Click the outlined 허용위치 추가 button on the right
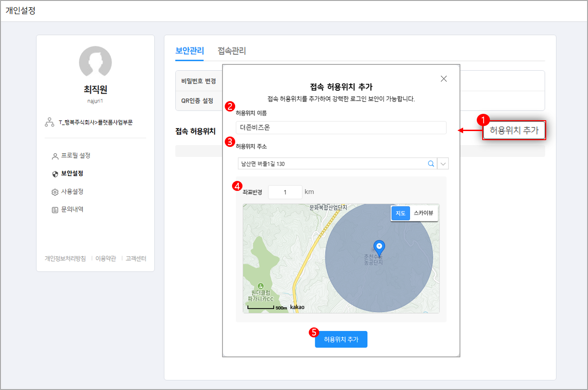Image resolution: width=588 pixels, height=390 pixels. tap(514, 130)
